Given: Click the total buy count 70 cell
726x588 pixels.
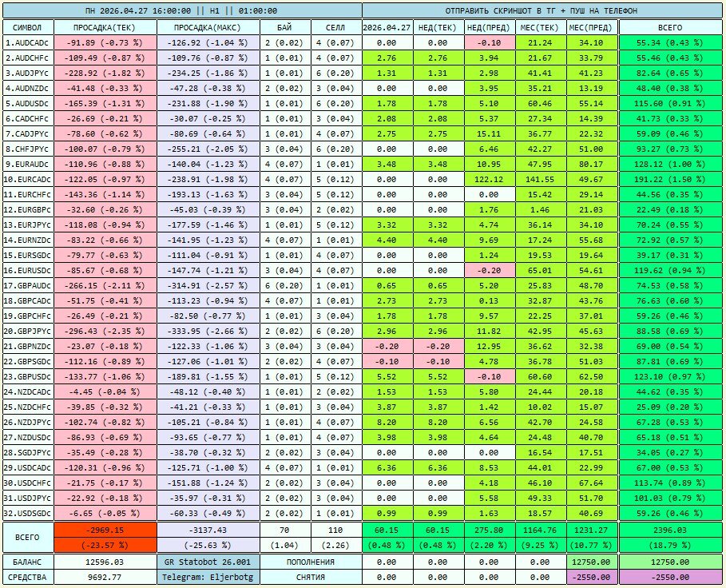Looking at the screenshot, I should (285, 530).
